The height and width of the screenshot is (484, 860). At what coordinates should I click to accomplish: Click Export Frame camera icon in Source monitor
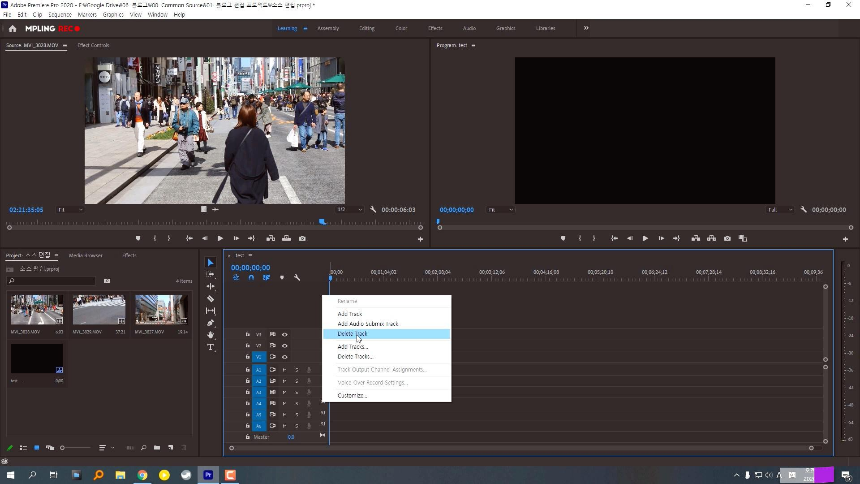[x=302, y=238]
